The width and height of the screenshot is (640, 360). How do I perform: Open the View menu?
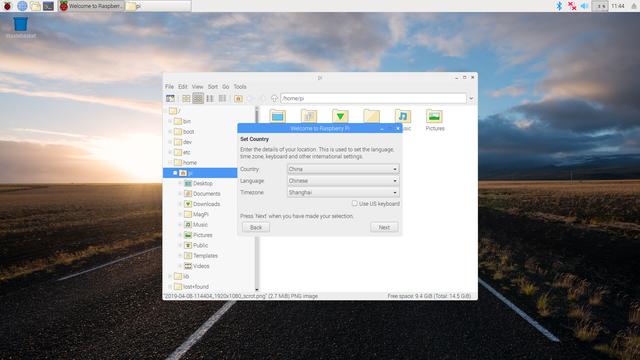pos(198,87)
